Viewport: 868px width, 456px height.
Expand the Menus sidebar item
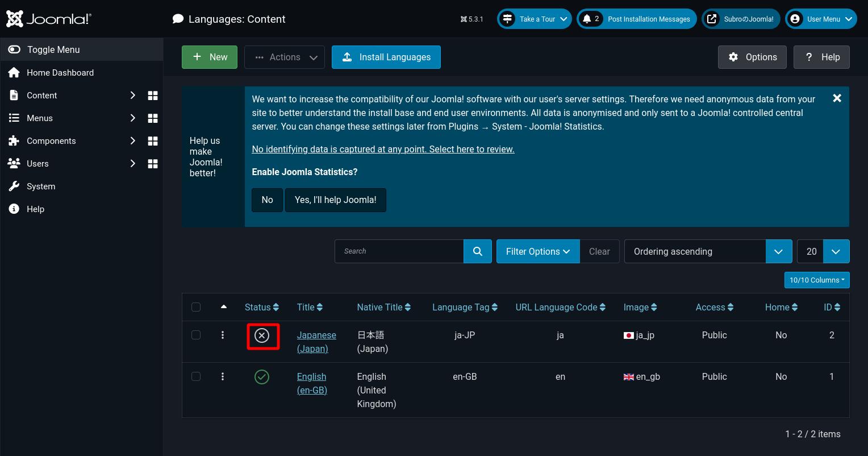(40, 118)
